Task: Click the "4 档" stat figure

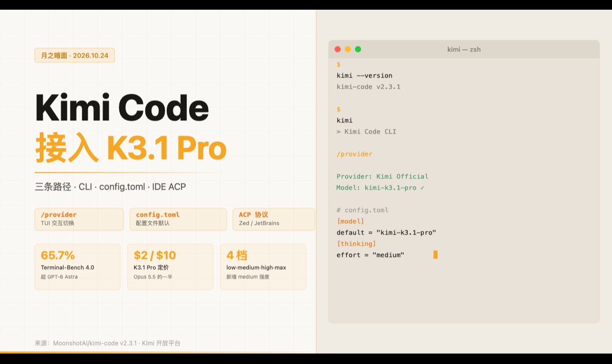Action: 237,255
